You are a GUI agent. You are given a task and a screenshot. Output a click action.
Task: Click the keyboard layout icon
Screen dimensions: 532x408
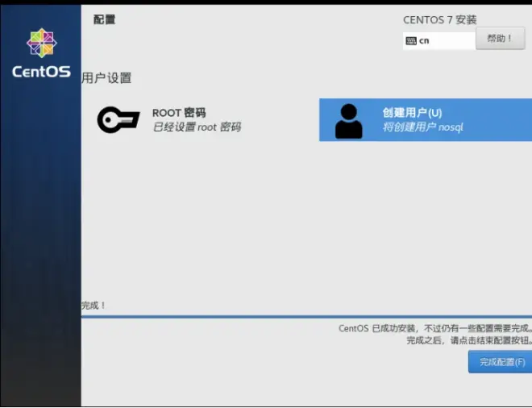(x=411, y=41)
